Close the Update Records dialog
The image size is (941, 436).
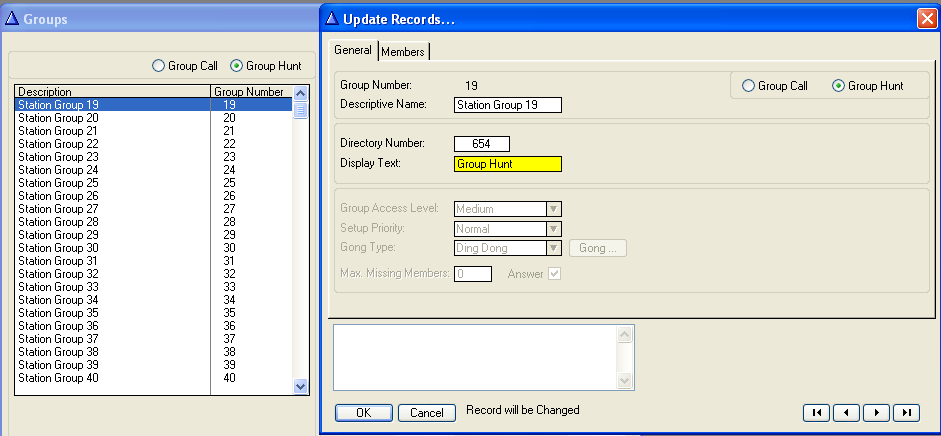[x=927, y=19]
